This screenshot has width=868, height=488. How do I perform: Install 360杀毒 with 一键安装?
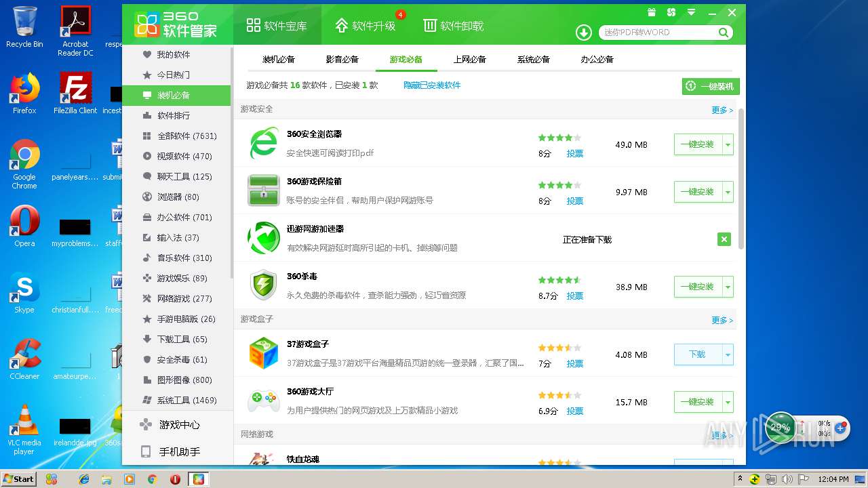(698, 287)
